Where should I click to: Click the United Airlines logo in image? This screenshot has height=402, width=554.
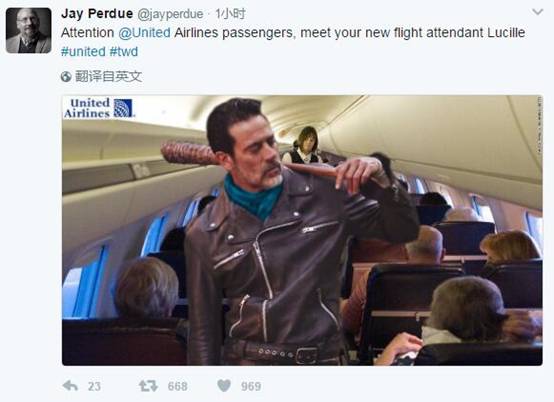point(99,108)
